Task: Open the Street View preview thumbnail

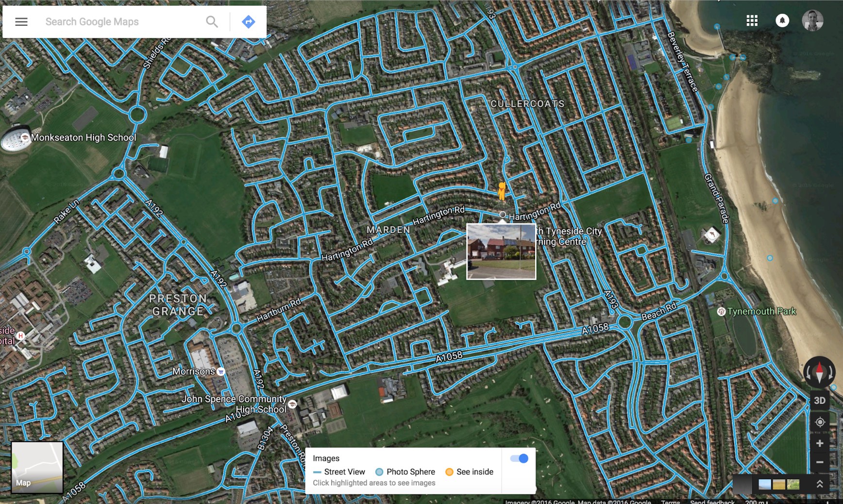Action: [x=501, y=252]
